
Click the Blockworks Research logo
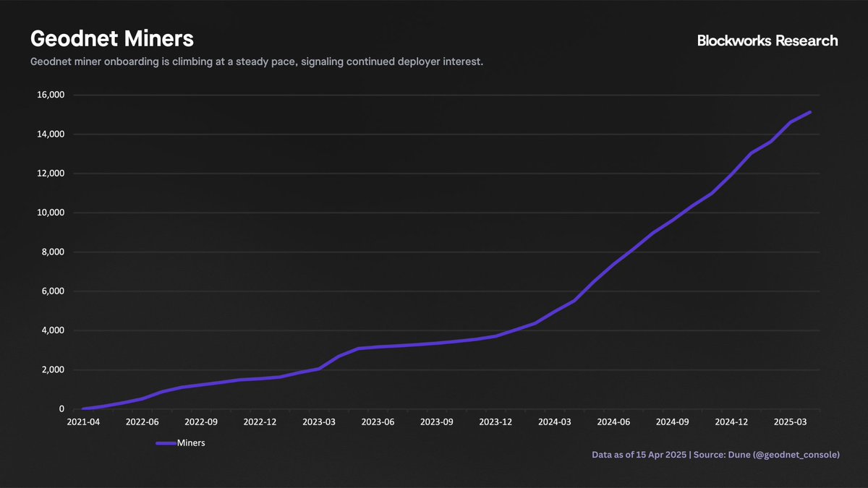(767, 41)
